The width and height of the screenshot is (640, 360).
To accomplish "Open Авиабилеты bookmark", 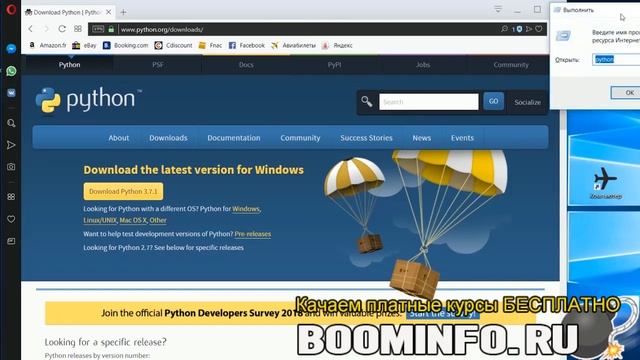I will click(x=293, y=45).
